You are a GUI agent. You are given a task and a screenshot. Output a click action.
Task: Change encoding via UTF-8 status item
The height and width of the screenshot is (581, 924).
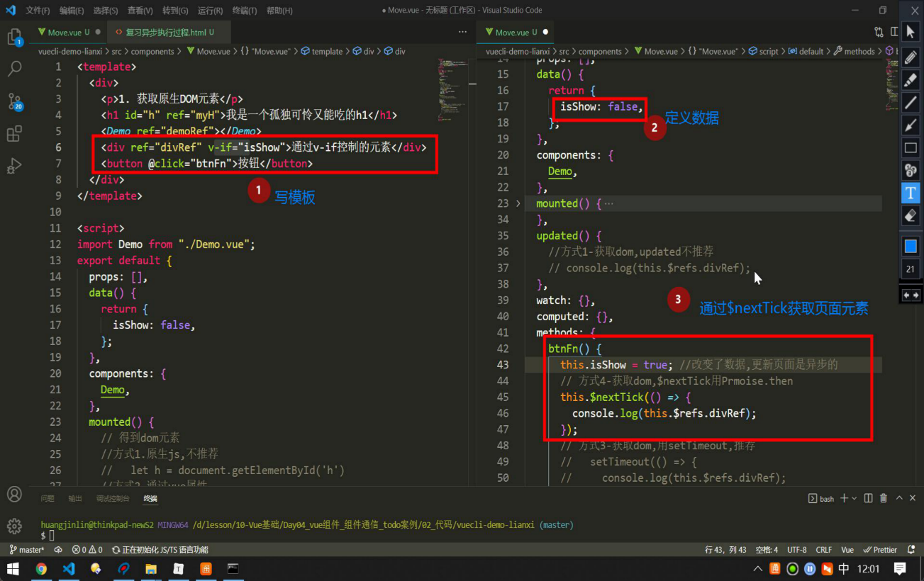coord(797,550)
